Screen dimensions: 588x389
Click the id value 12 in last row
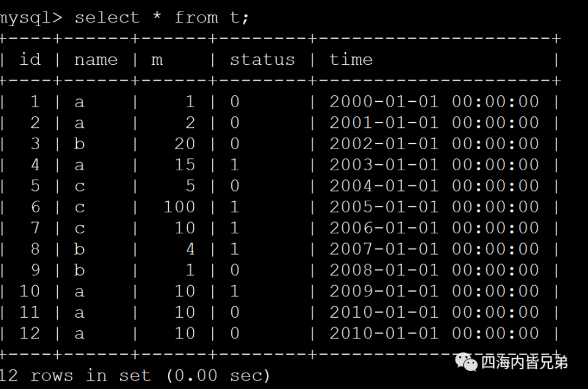pyautogui.click(x=29, y=333)
